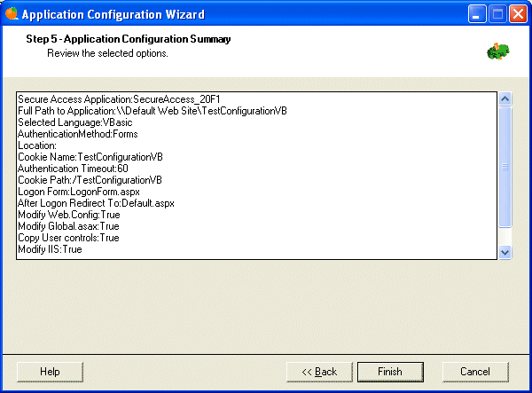The width and height of the screenshot is (532, 393).
Task: Click the scrollbar down arrow in summary list
Action: (x=505, y=253)
